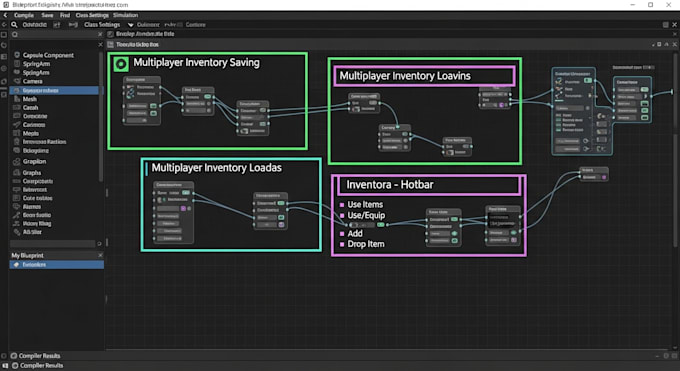
Task: Click the purple pin on the lone right node
Action: pos(604,177)
